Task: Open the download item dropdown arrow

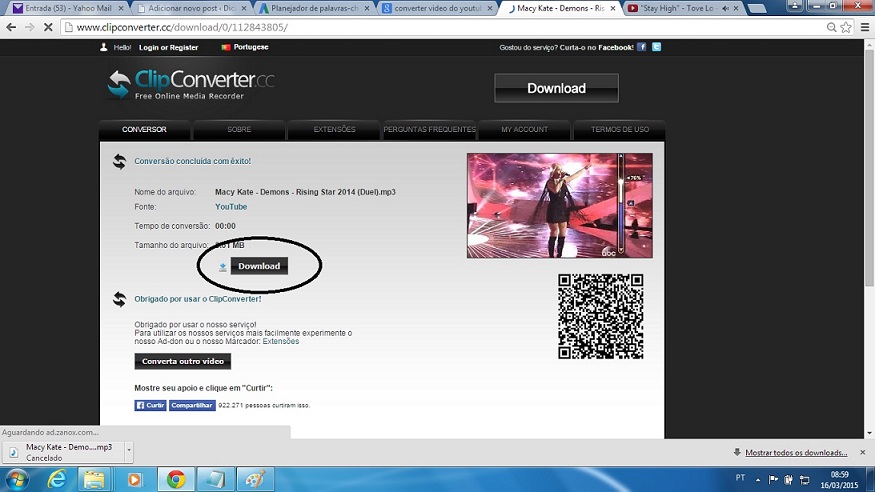Action: (x=129, y=450)
